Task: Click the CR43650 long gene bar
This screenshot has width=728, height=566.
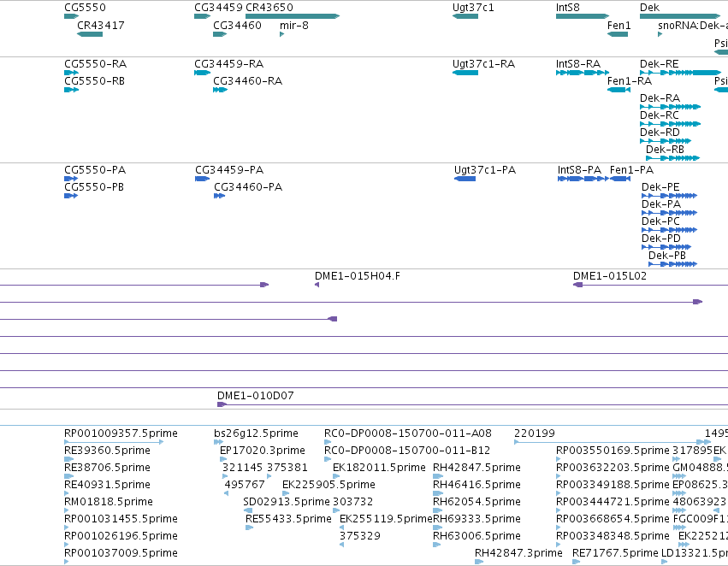Action: pos(293,16)
